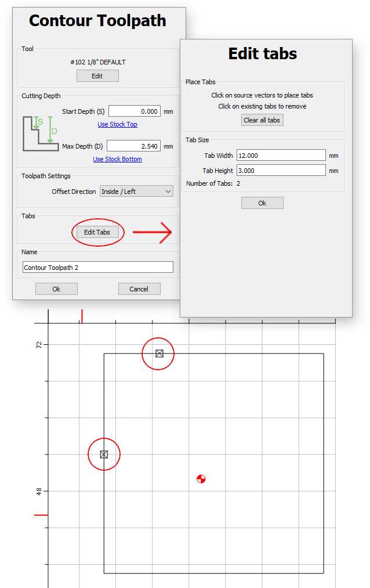Click the red origin marker icon
The image size is (370, 588).
[x=201, y=479]
